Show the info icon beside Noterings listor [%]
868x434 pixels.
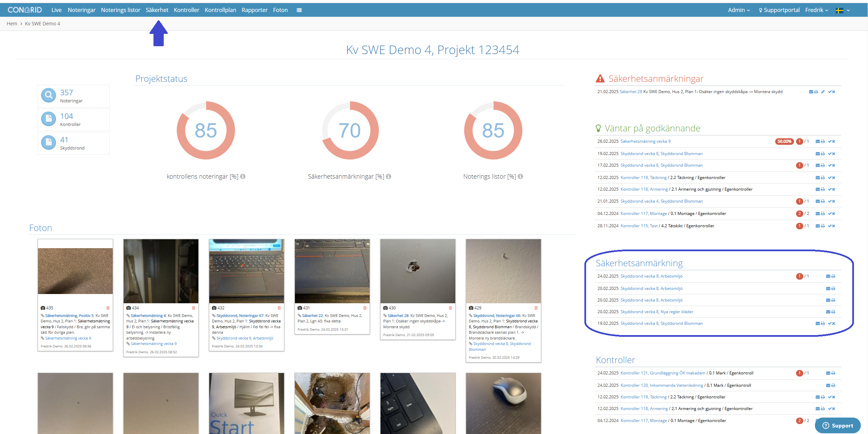(x=520, y=177)
